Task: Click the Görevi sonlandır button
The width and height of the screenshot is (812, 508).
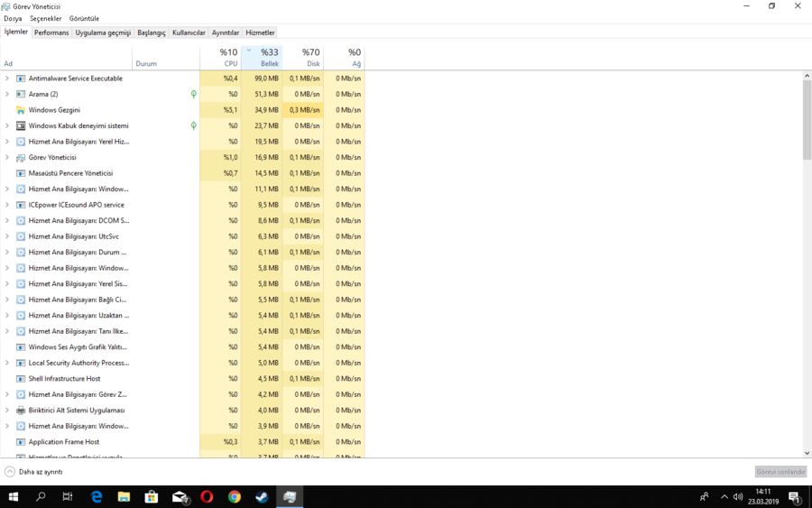Action: point(780,472)
